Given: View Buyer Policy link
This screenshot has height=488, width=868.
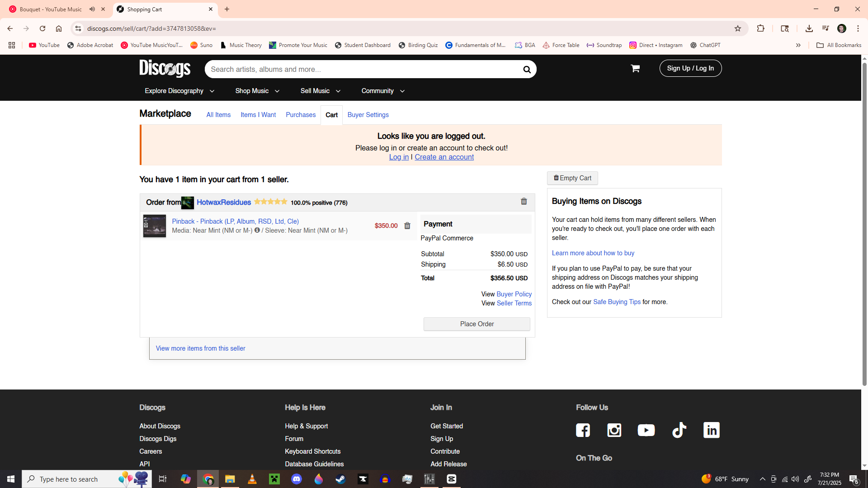Looking at the screenshot, I should [514, 294].
